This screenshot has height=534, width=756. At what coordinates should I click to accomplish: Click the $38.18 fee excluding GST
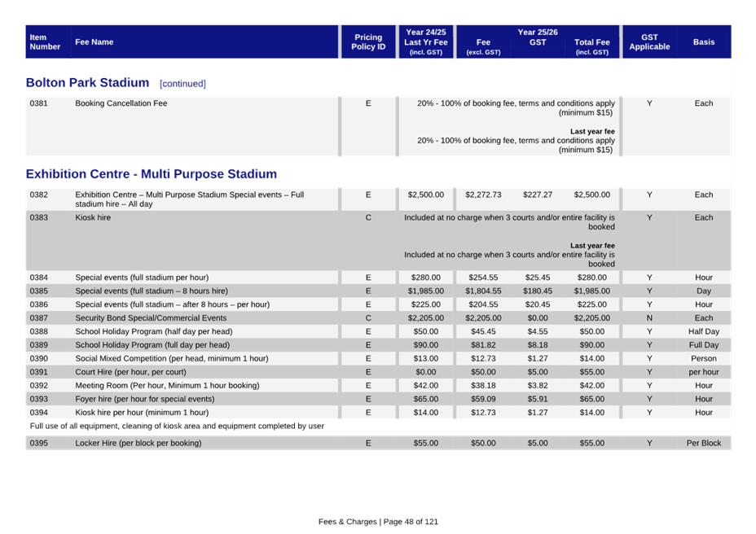pyautogui.click(x=483, y=386)
